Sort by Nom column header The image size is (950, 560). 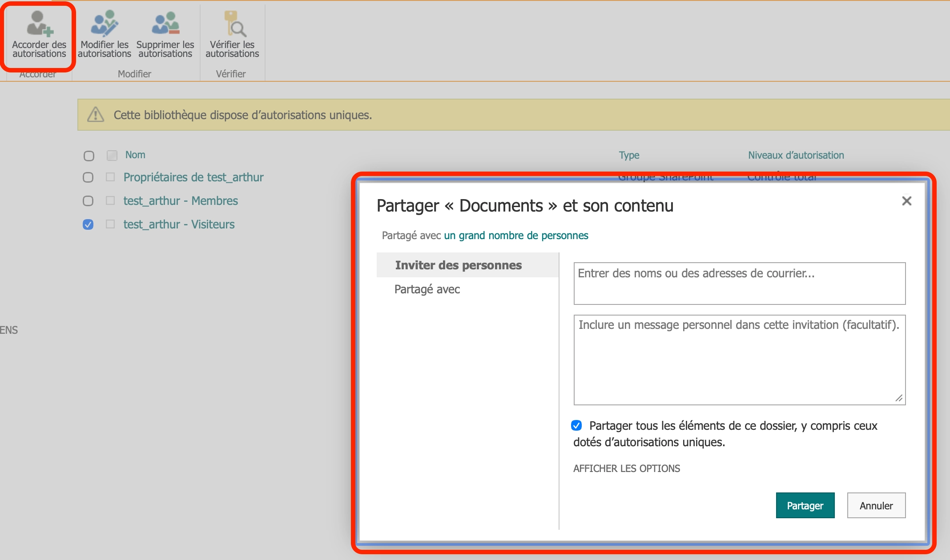135,155
